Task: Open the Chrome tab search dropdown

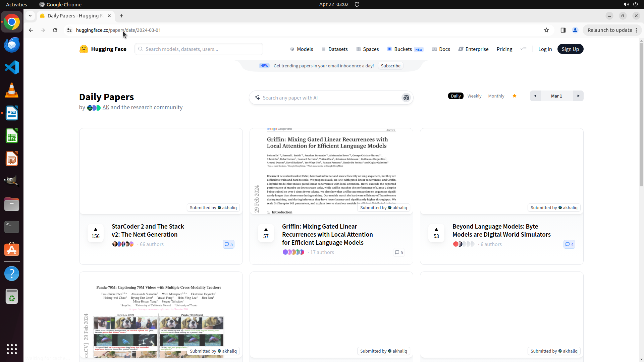Action: [30, 16]
